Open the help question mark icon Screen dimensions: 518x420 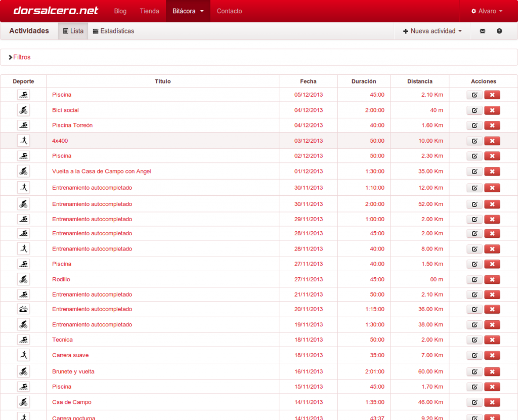click(x=499, y=31)
